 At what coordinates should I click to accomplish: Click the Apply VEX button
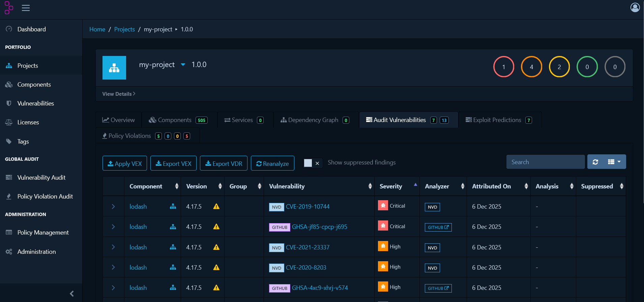(x=125, y=163)
